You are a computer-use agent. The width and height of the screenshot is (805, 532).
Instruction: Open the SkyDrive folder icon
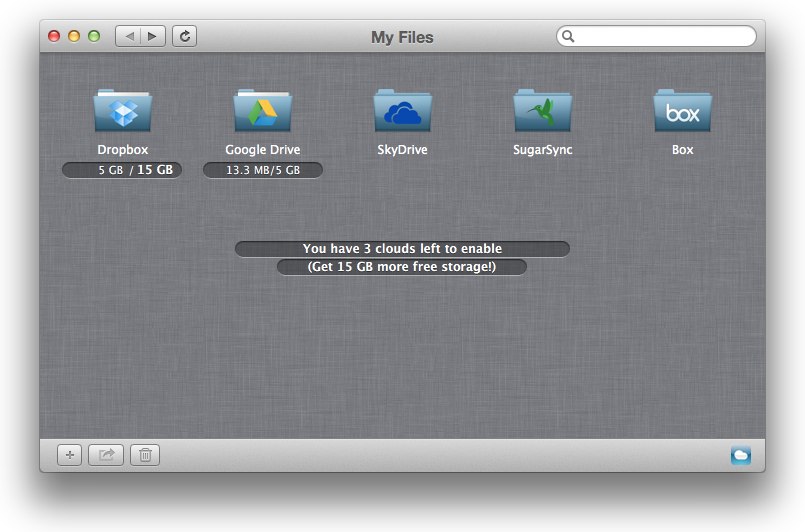click(402, 110)
